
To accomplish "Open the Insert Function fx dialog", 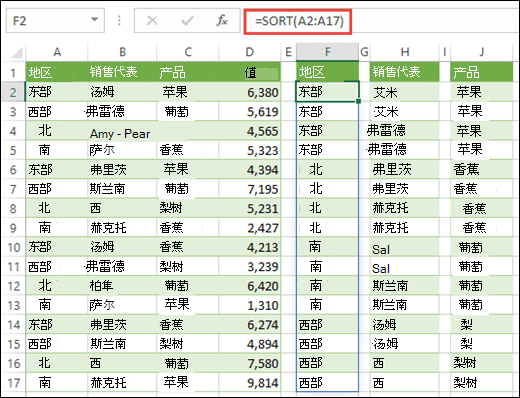I will [x=222, y=21].
